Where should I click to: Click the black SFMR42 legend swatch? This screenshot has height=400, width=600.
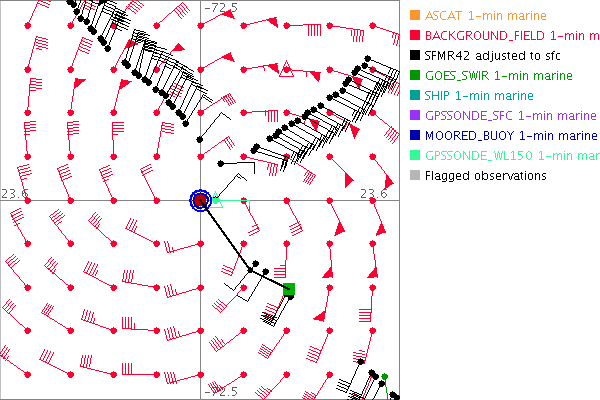click(x=413, y=56)
